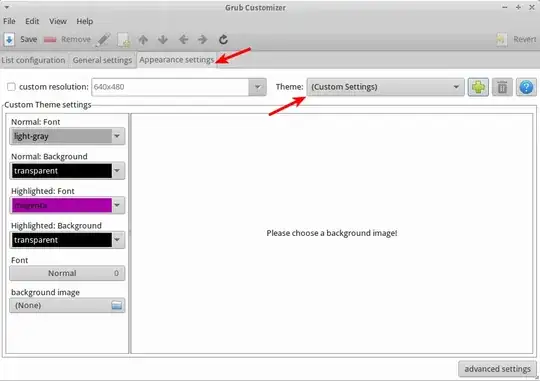Click the black Normal Background swatch
The height and width of the screenshot is (381, 540).
62,171
